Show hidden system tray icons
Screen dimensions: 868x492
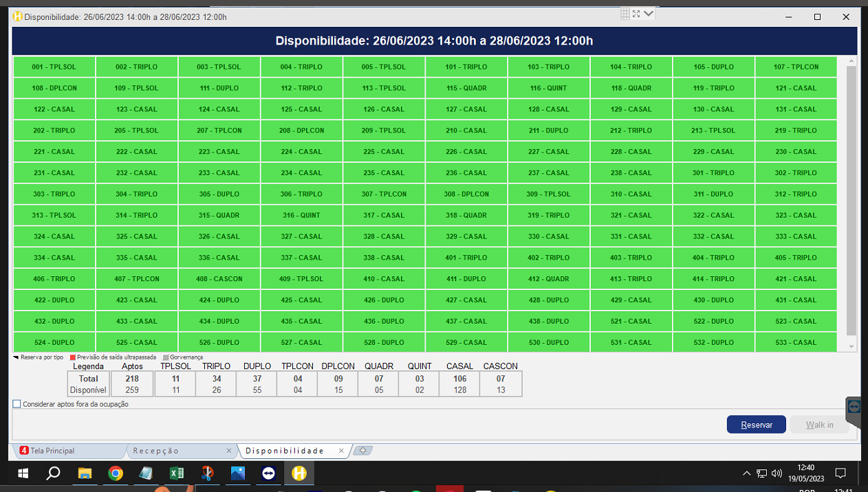point(747,473)
